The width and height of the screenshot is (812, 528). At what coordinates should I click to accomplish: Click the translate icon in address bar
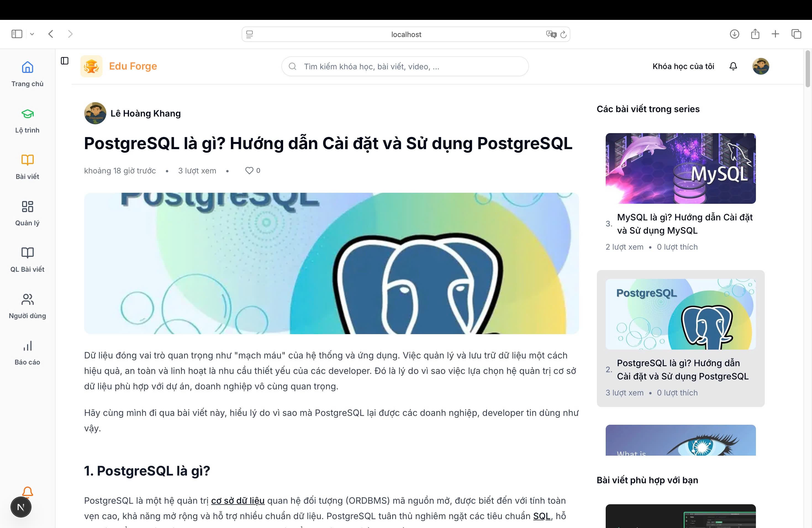click(x=551, y=34)
